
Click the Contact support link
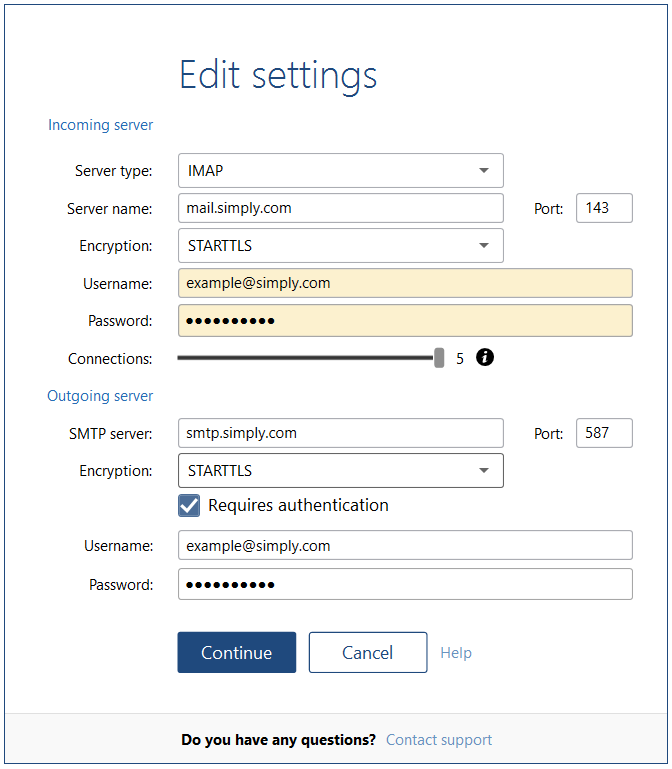coord(439,740)
